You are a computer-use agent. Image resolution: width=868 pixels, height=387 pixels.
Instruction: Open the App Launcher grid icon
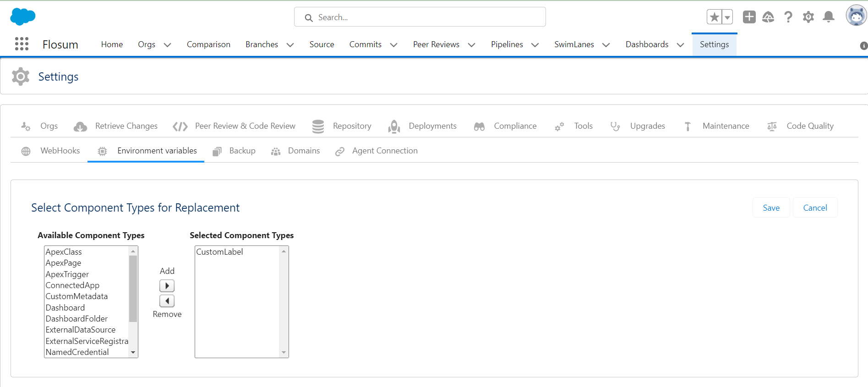pyautogui.click(x=22, y=44)
